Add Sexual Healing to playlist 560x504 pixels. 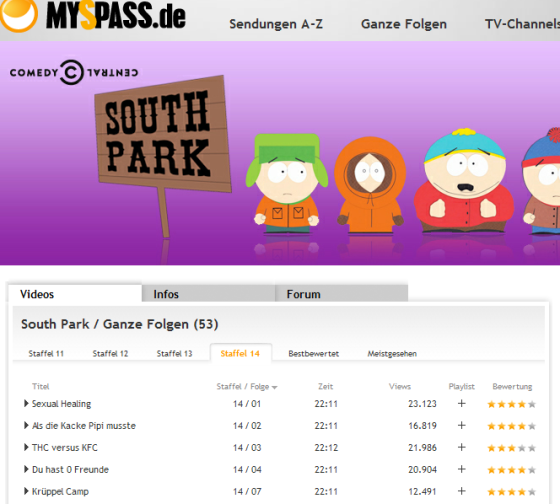(461, 404)
